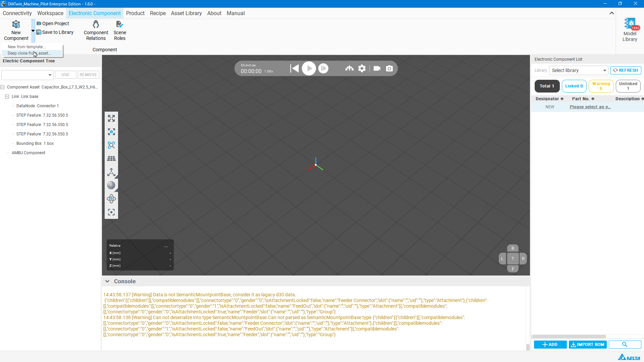This screenshot has width=644, height=362.
Task: Switch to Right view on view cube
Action: coord(523,258)
